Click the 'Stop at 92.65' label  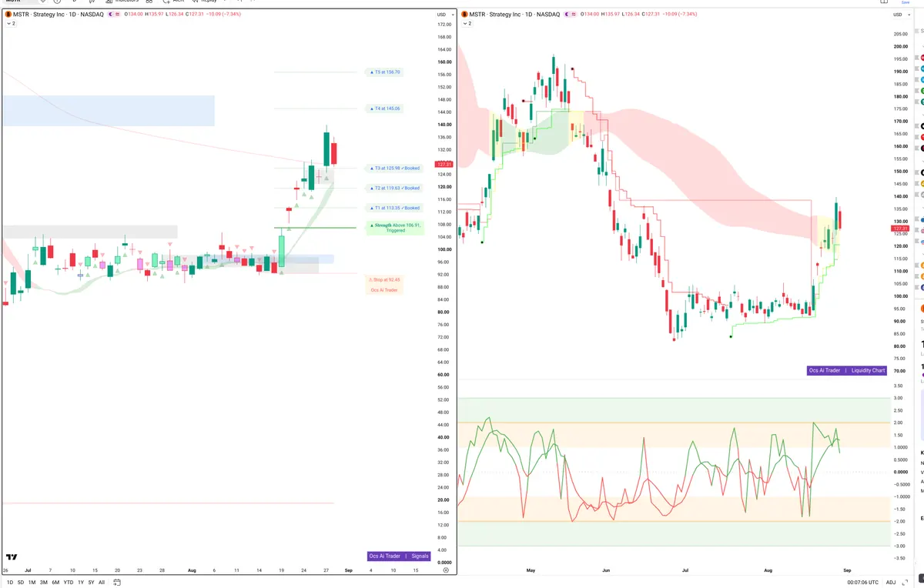[384, 279]
